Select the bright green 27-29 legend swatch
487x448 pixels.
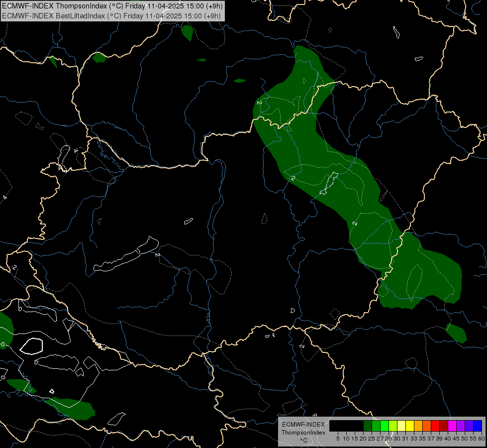pyautogui.click(x=385, y=426)
